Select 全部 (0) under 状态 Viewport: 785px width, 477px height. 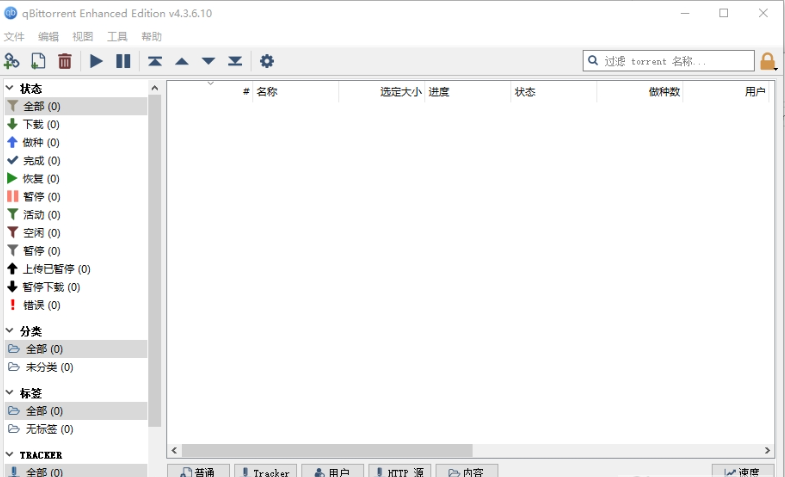pos(76,106)
